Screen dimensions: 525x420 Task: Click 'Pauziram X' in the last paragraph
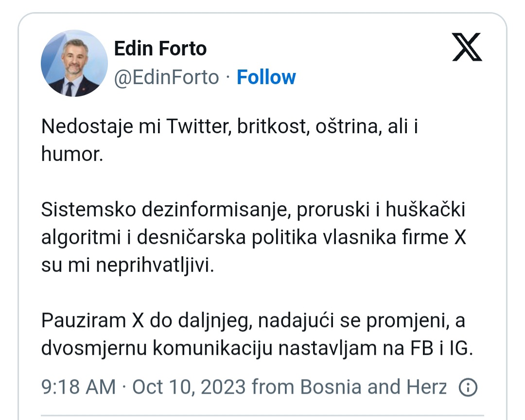pos(91,321)
